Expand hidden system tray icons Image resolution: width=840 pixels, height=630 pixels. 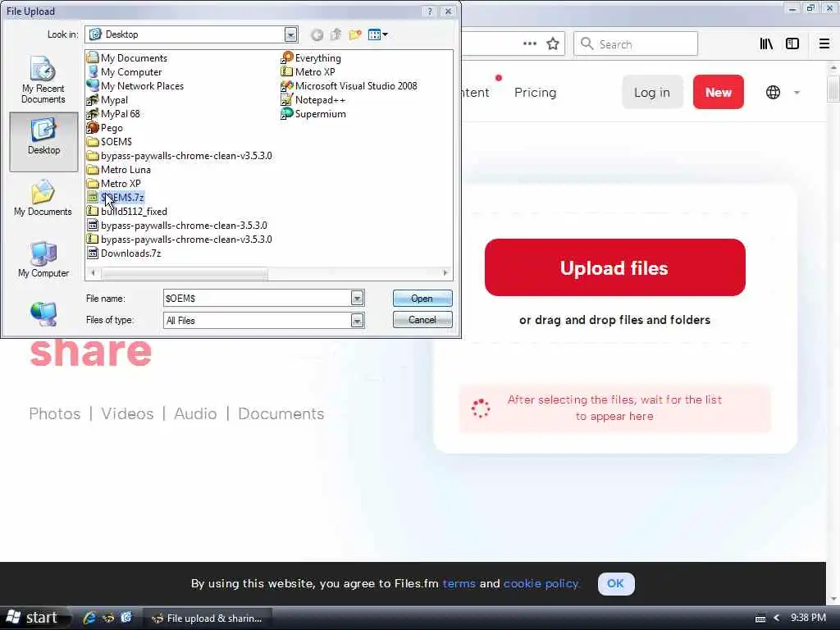click(x=776, y=619)
